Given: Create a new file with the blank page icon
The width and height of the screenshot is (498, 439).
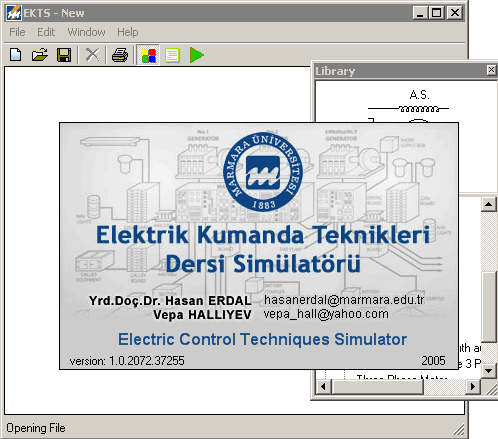Looking at the screenshot, I should coord(15,55).
